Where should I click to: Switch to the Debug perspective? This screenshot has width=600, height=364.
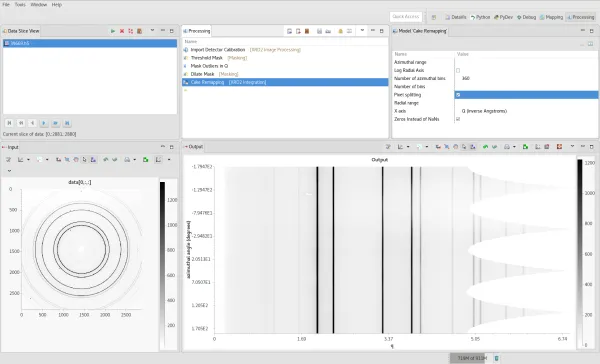coord(526,17)
